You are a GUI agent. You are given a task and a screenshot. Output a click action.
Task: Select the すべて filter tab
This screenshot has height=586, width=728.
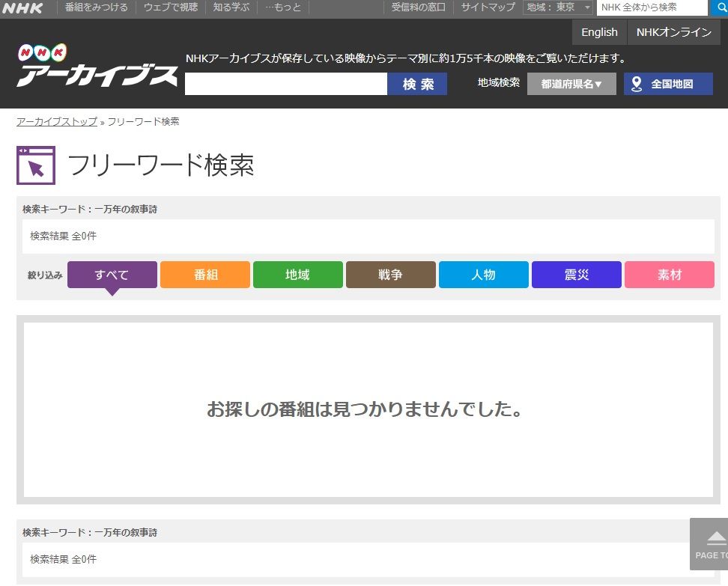point(112,275)
